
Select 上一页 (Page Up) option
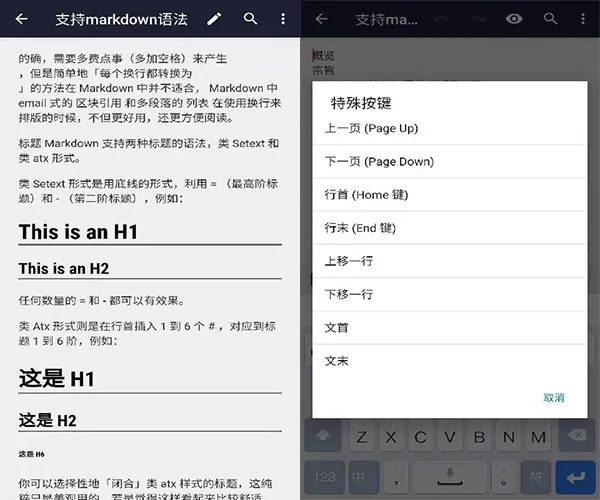[450, 129]
